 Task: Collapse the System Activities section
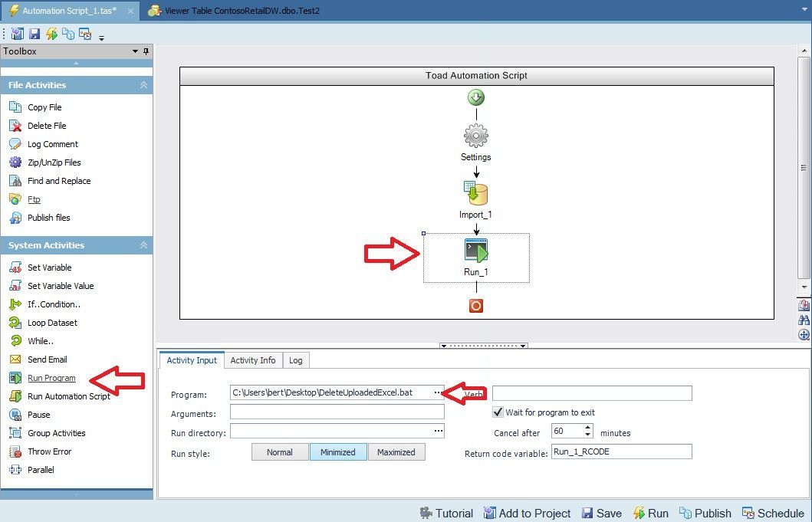click(143, 245)
